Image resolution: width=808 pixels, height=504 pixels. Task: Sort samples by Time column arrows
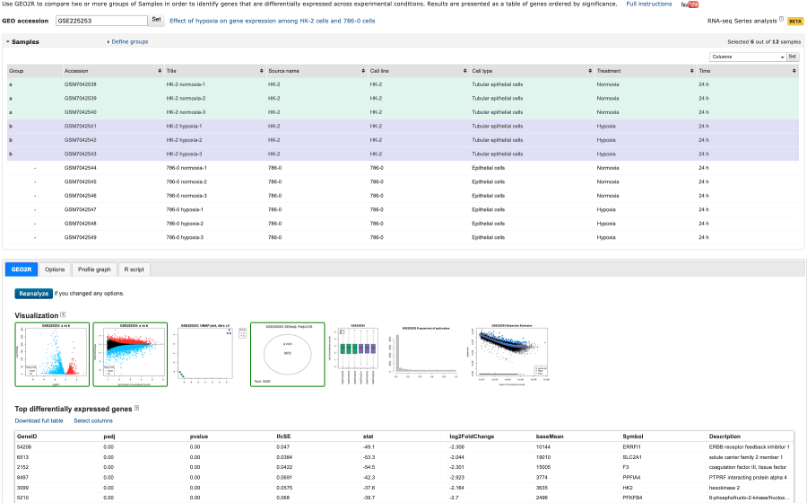(x=794, y=71)
